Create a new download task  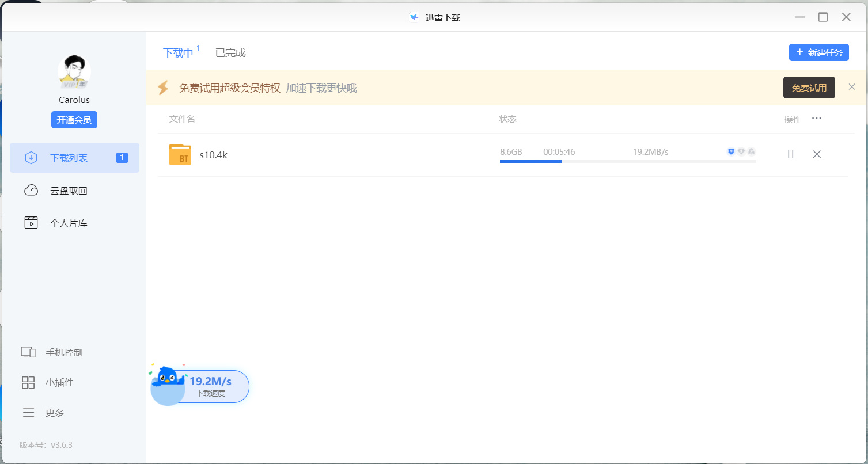tap(818, 52)
